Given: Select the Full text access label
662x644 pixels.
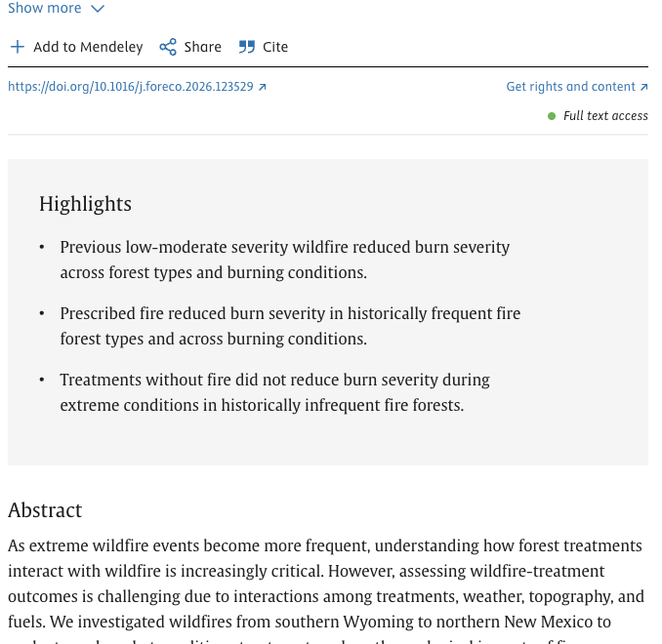Looking at the screenshot, I should [605, 116].
